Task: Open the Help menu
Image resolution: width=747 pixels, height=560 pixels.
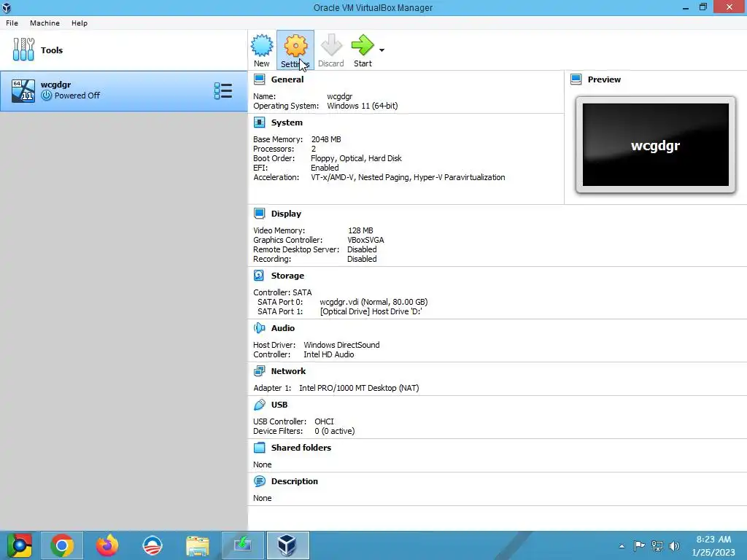Action: coord(80,23)
